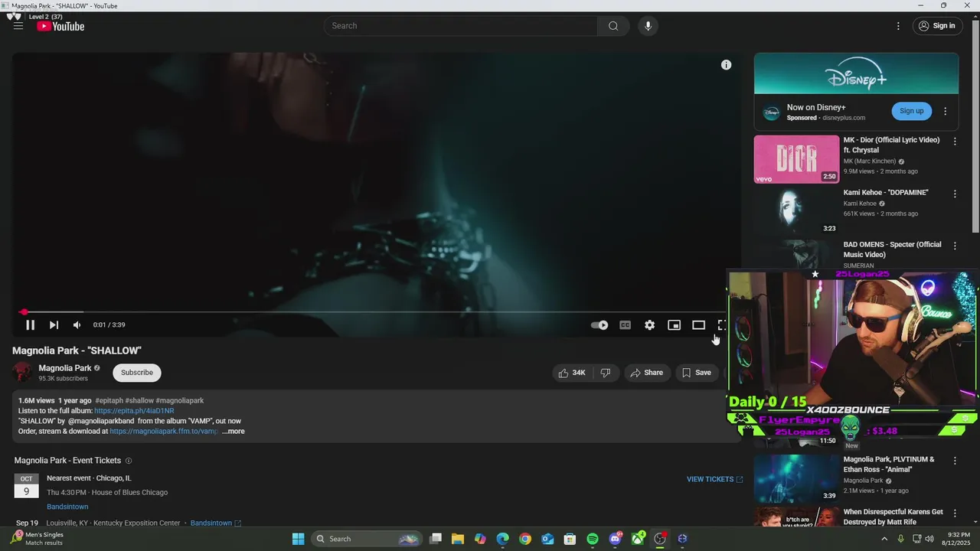Screen dimensions: 980x551
Task: Pause the video
Action: [30, 325]
